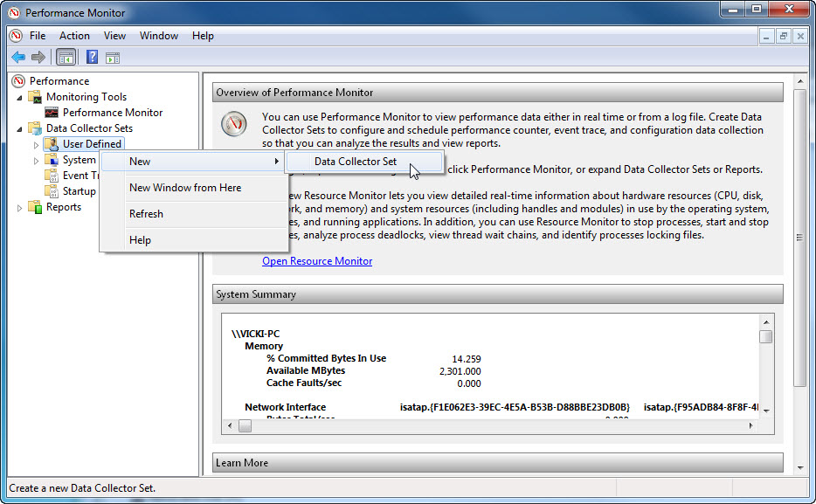Click the System Summary vertical scroll thumb
The image size is (816, 504).
766,336
